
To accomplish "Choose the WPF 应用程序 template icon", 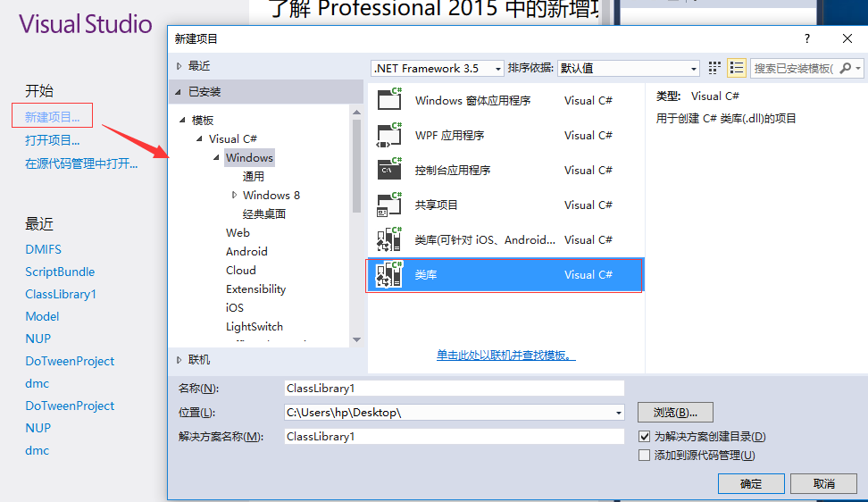I will click(389, 135).
